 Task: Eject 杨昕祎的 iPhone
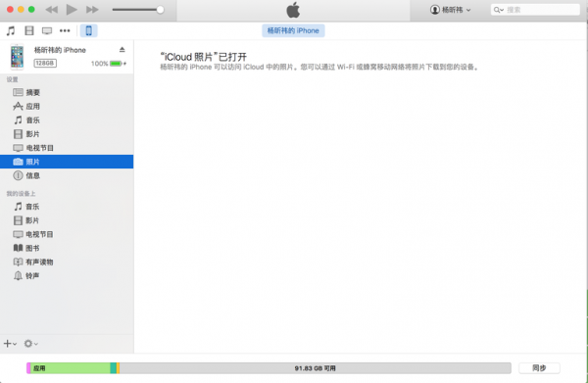tap(122, 50)
